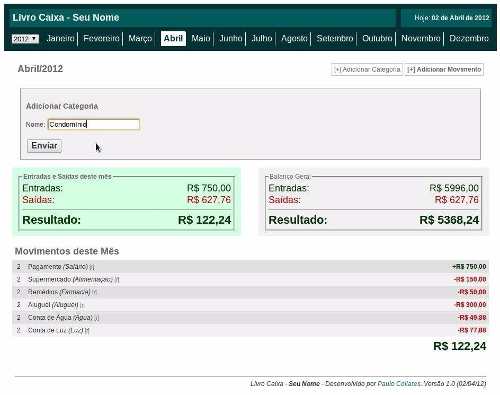Go to the Dezembro month tab

click(x=469, y=38)
